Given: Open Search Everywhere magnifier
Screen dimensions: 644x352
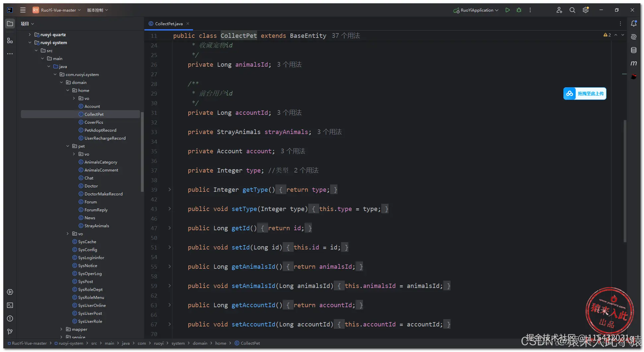Looking at the screenshot, I should 572,10.
